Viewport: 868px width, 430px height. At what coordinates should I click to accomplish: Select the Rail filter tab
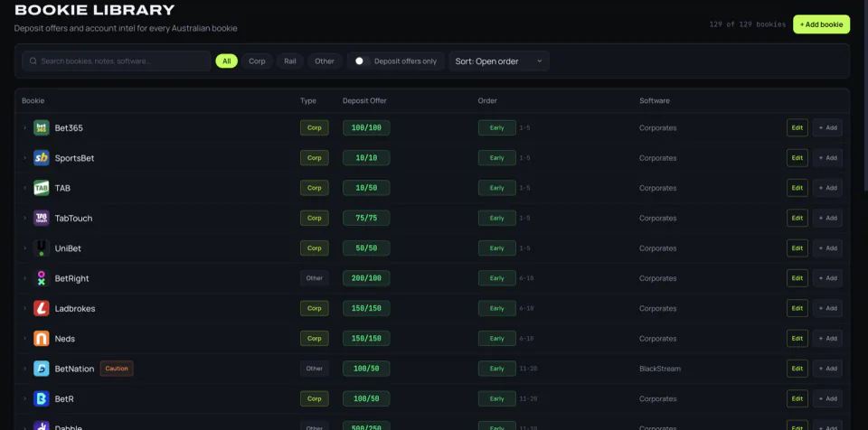pos(290,61)
